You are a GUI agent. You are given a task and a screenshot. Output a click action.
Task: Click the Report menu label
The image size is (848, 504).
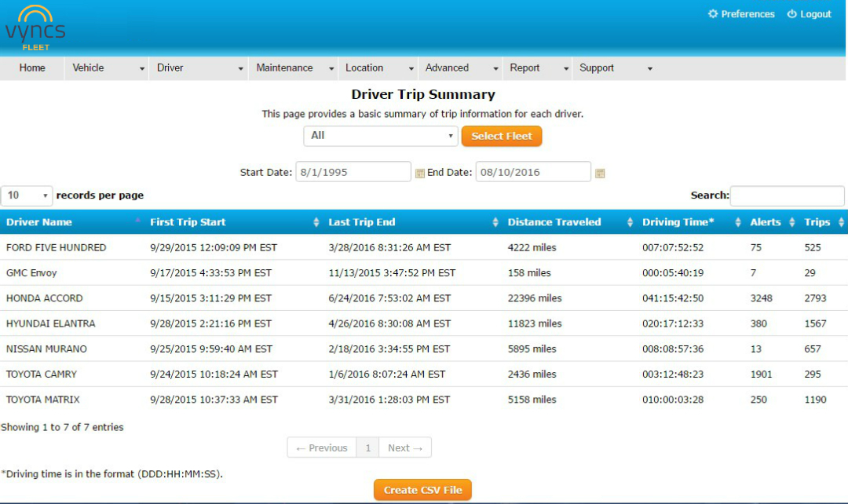point(525,68)
